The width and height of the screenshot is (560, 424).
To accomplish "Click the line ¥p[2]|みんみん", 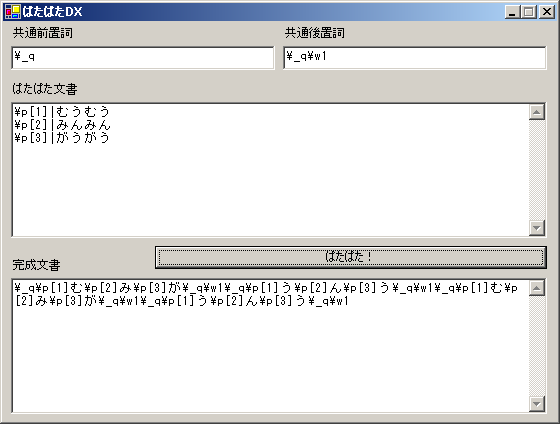I will 62,125.
